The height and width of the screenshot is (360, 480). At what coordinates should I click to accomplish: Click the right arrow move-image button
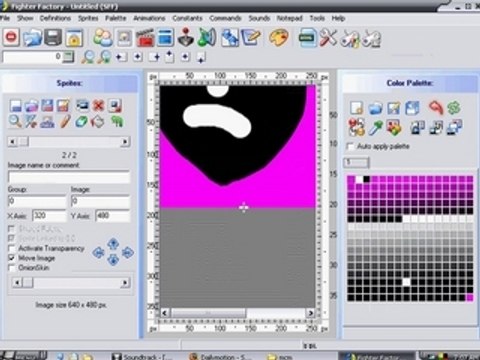coord(128,253)
